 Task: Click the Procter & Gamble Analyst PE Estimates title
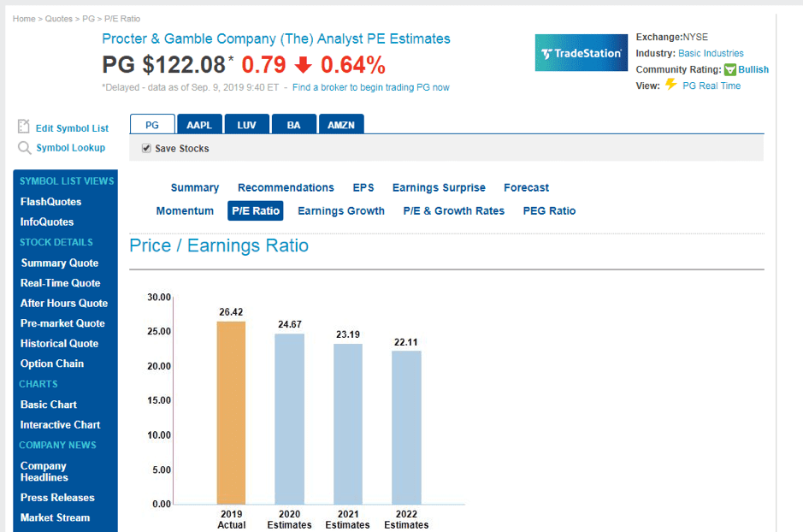pos(276,38)
